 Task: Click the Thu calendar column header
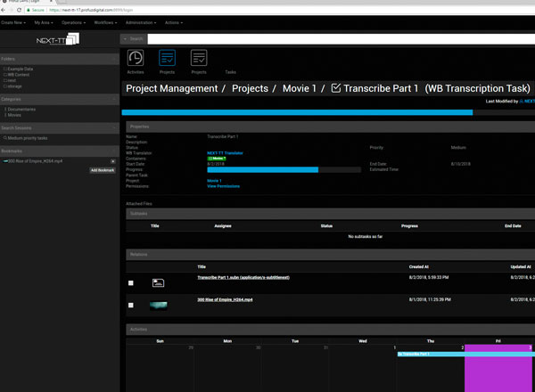[431, 341]
